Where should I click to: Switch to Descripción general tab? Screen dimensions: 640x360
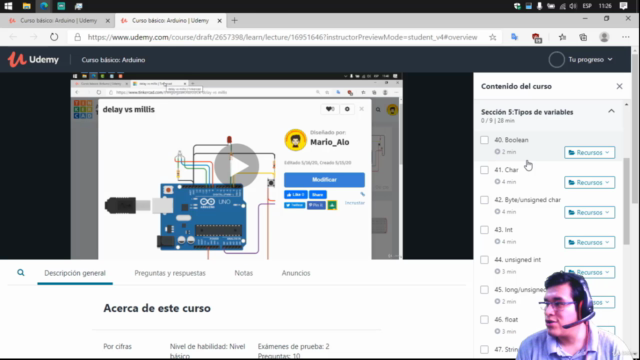click(75, 273)
